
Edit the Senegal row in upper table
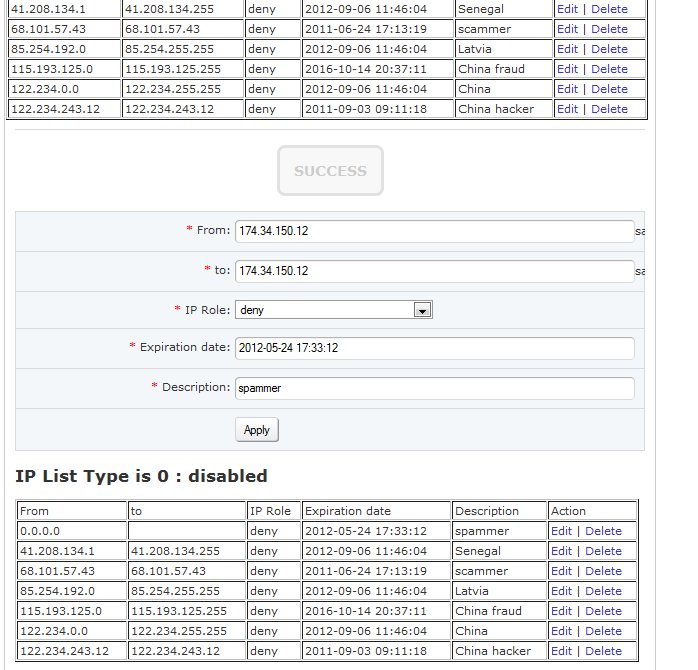click(567, 9)
